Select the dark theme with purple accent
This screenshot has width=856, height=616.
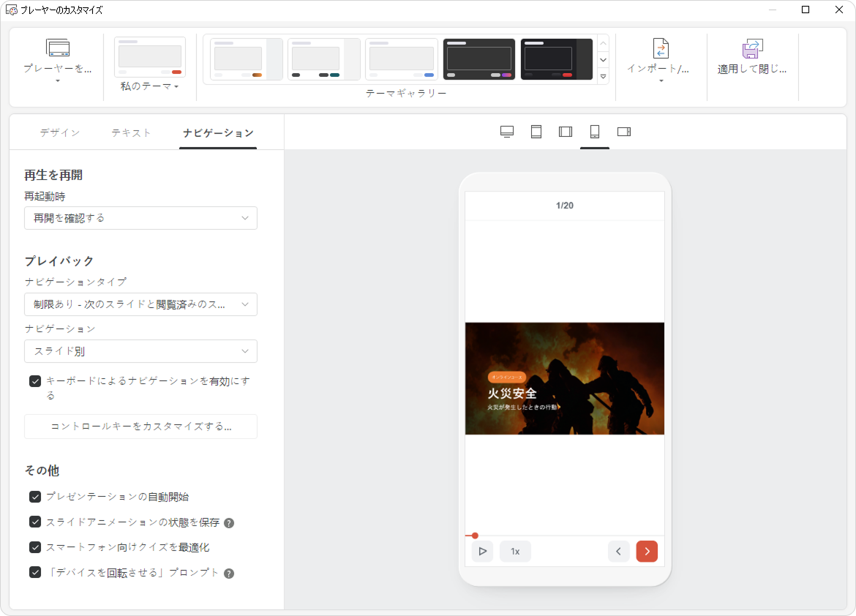click(x=478, y=59)
